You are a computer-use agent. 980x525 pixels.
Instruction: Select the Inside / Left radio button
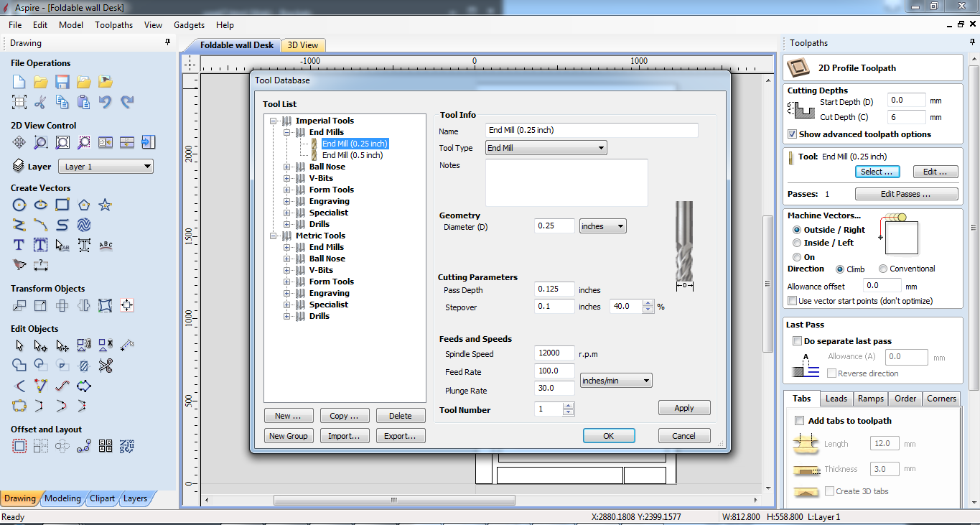[x=797, y=243]
